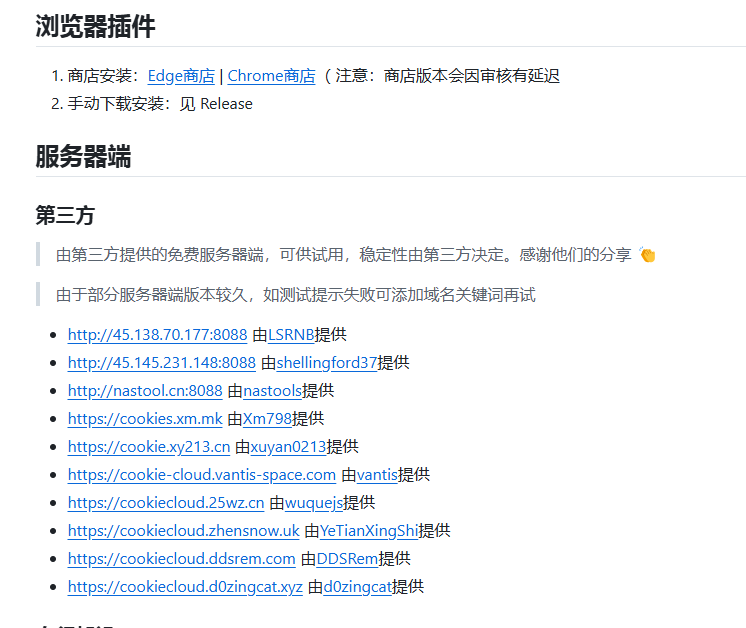Visit the vantis profile link

pos(377,475)
